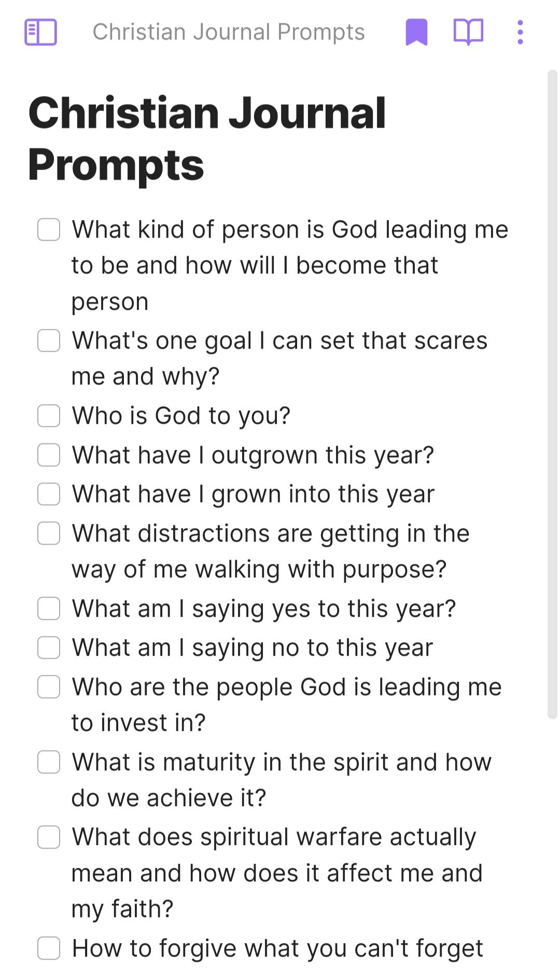Check 'What am I saying yes to' box
The width and height of the screenshot is (560, 969).
click(x=49, y=608)
